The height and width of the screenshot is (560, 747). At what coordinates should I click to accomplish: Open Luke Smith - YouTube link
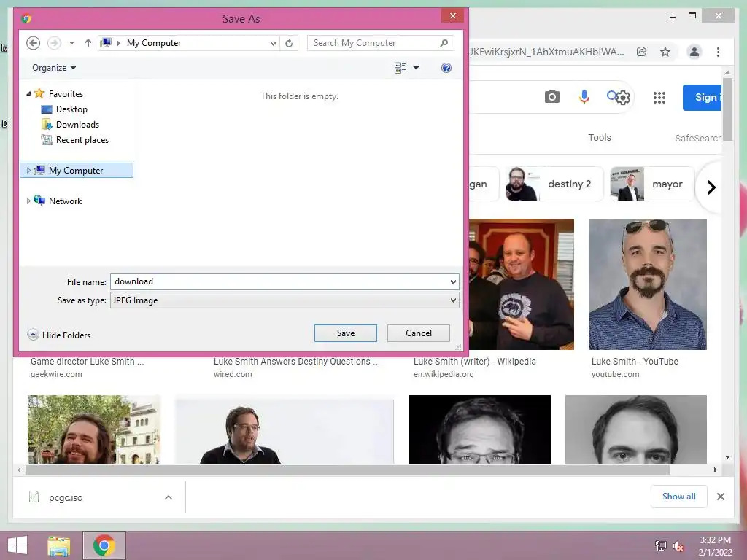coord(635,362)
